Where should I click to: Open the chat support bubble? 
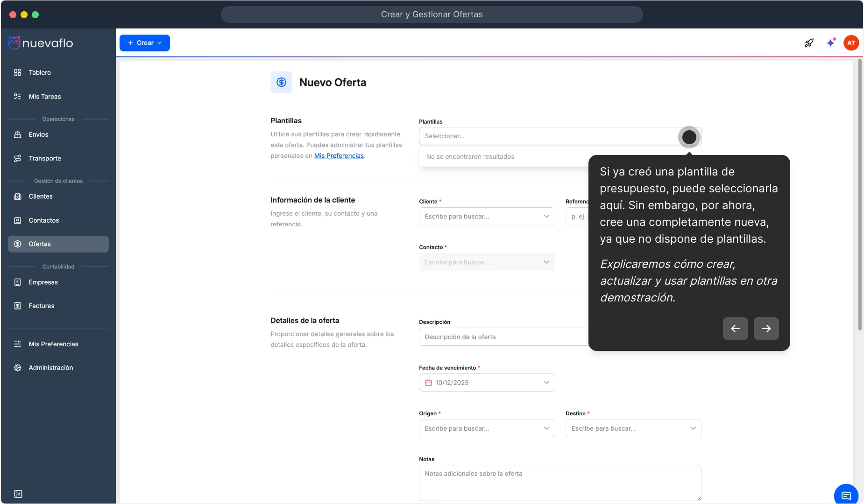point(846,495)
